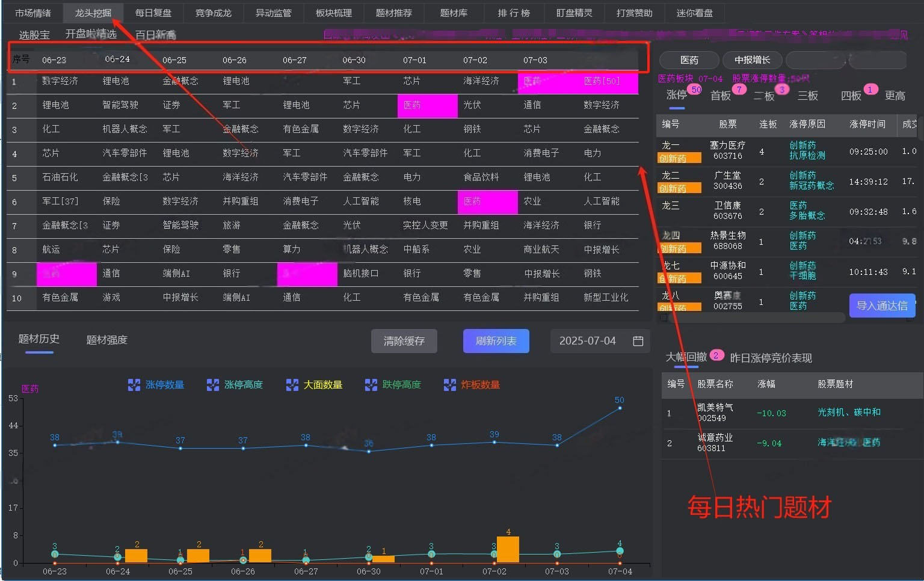Switch to the 题材强度 tab
The width and height of the screenshot is (924, 581).
(106, 339)
